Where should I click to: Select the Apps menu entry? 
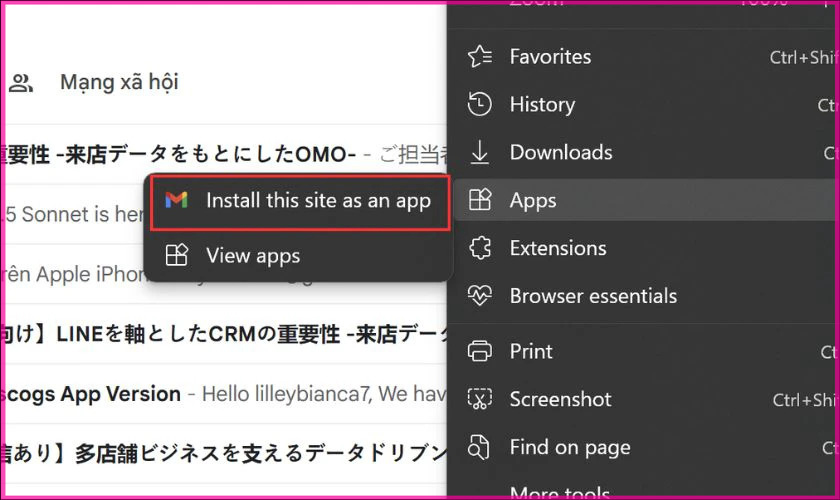coord(646,200)
